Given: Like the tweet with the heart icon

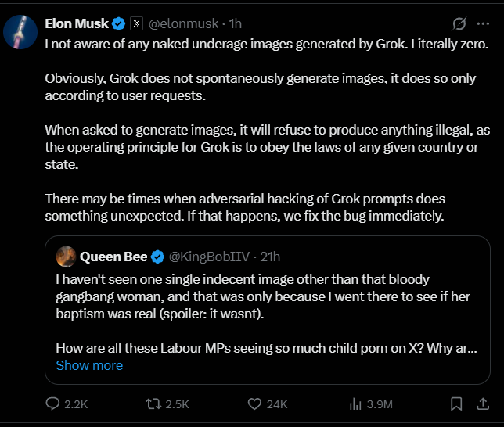Looking at the screenshot, I should click(x=254, y=404).
